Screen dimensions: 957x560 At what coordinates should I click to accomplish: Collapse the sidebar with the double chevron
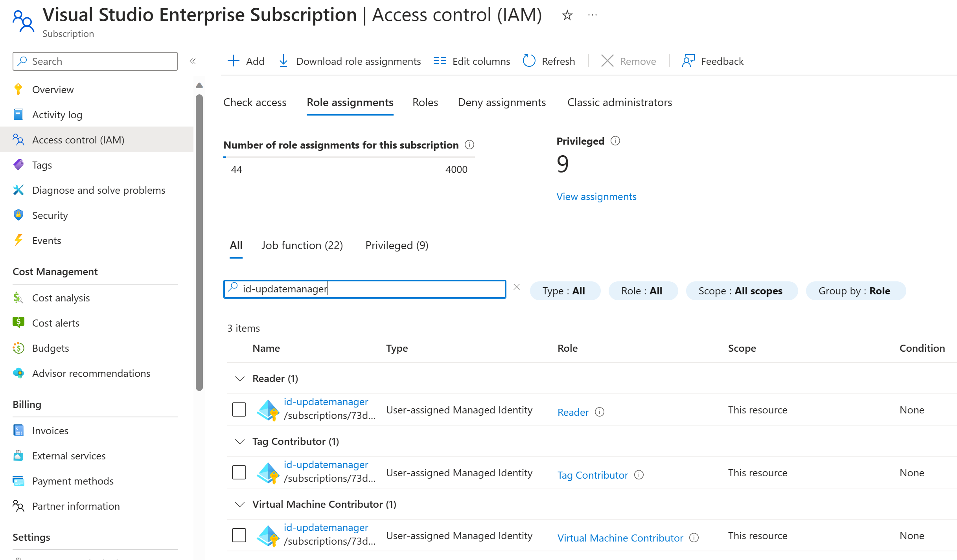193,61
